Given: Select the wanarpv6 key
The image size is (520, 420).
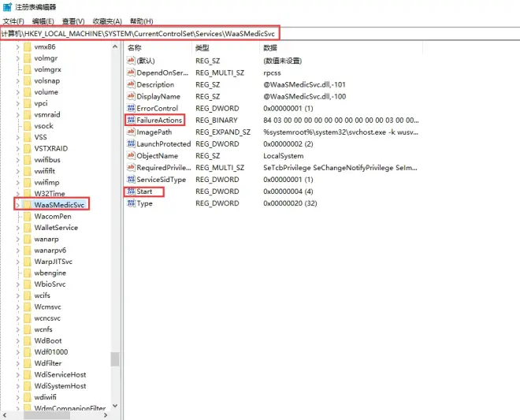Looking at the screenshot, I should tap(50, 250).
